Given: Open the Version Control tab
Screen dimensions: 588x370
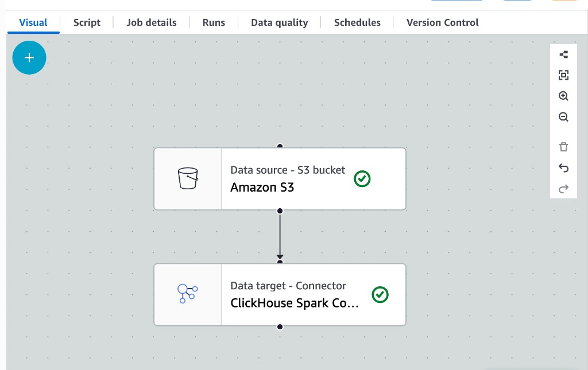Looking at the screenshot, I should point(443,22).
